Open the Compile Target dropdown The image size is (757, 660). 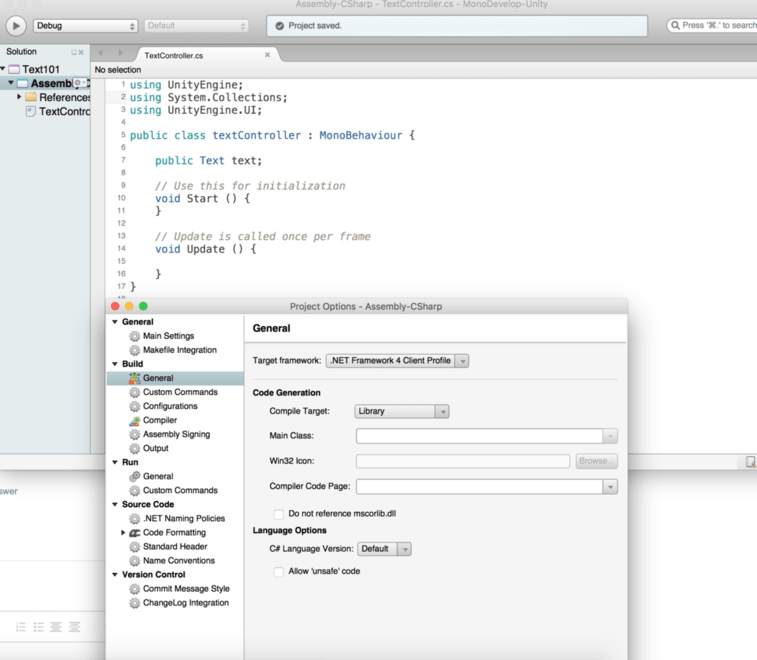401,411
